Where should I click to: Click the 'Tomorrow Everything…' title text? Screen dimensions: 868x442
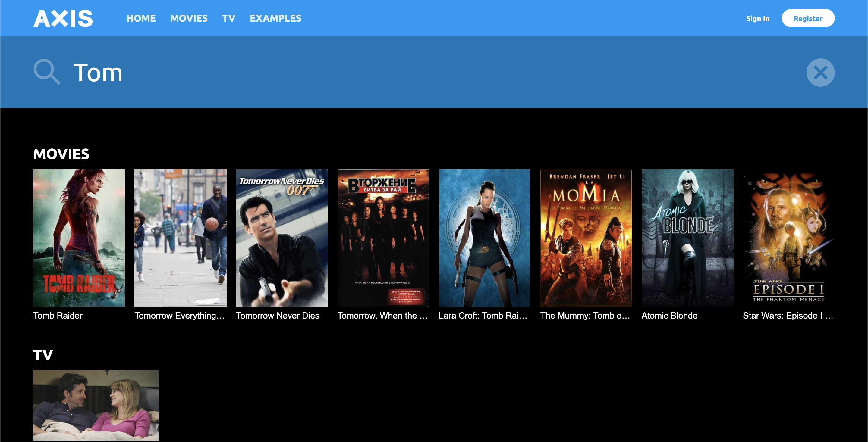[x=180, y=316]
